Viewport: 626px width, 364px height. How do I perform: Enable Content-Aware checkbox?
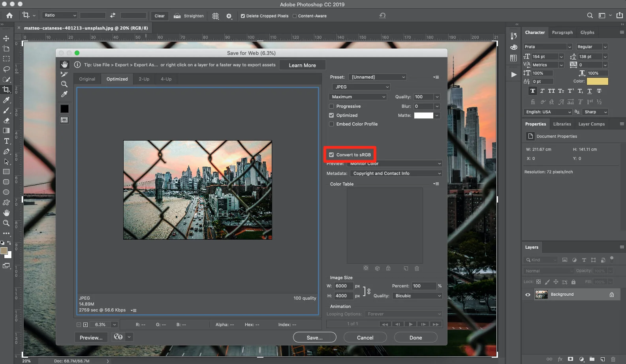[x=295, y=16]
